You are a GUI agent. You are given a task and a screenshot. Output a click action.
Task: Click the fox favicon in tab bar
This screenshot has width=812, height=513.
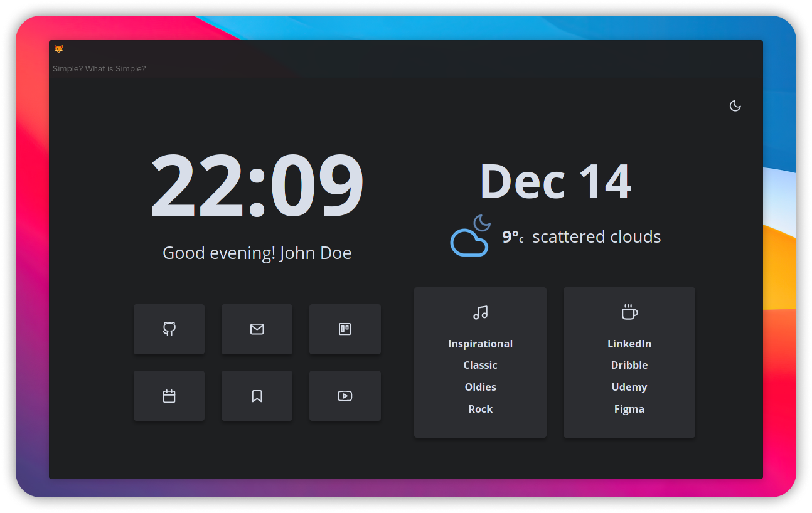pos(58,49)
